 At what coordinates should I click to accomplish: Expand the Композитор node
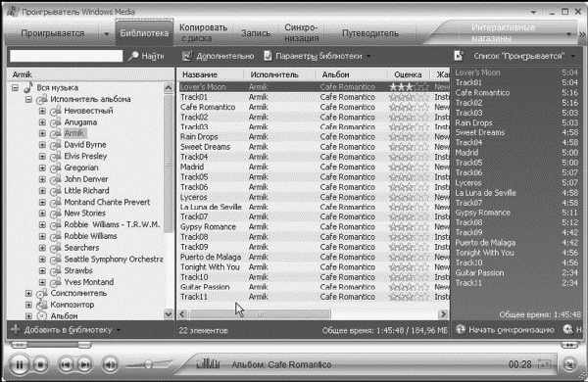pyautogui.click(x=28, y=305)
